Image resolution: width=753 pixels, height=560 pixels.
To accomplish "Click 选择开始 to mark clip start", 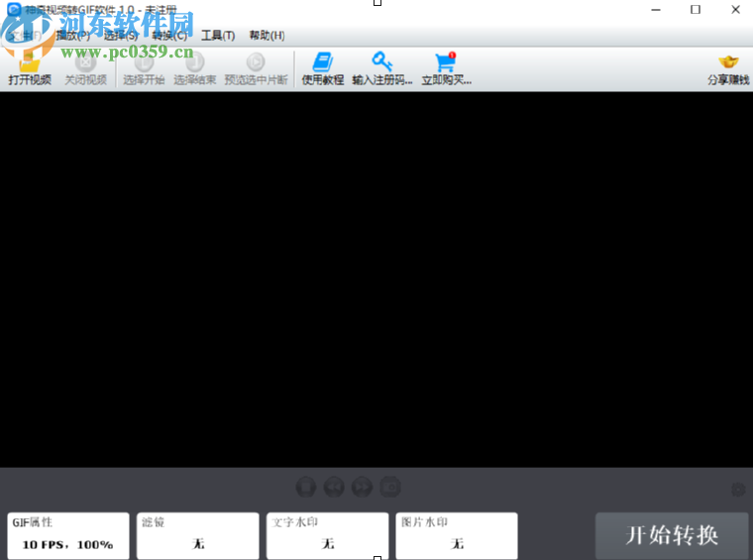I will click(x=144, y=70).
